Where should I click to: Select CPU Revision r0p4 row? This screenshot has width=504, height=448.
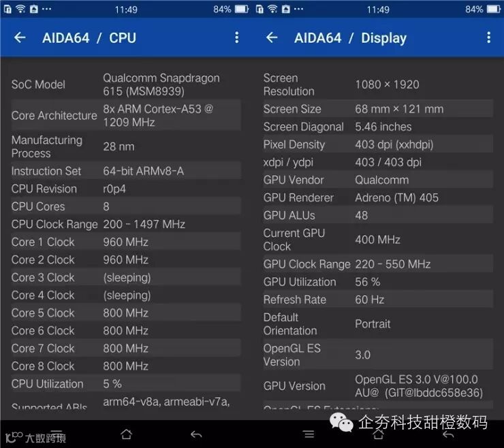click(x=126, y=189)
